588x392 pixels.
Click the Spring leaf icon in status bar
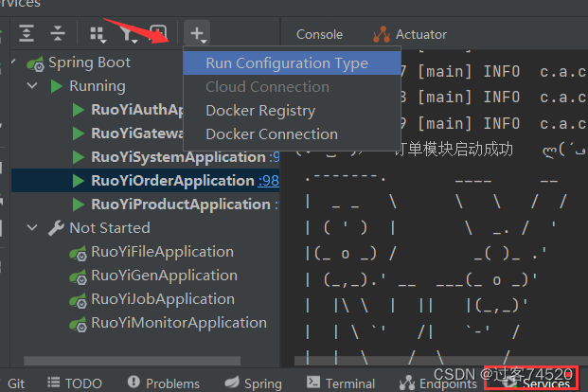pyautogui.click(x=232, y=383)
